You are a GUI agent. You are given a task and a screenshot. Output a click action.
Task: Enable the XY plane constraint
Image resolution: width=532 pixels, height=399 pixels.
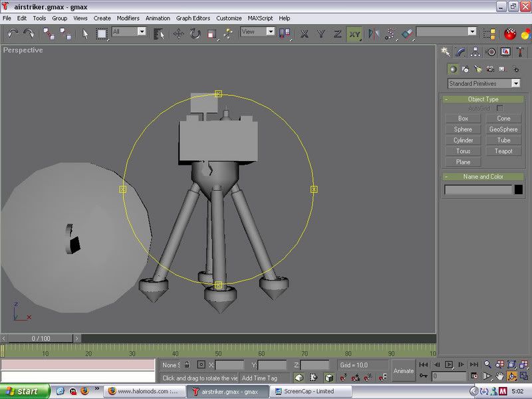point(354,34)
